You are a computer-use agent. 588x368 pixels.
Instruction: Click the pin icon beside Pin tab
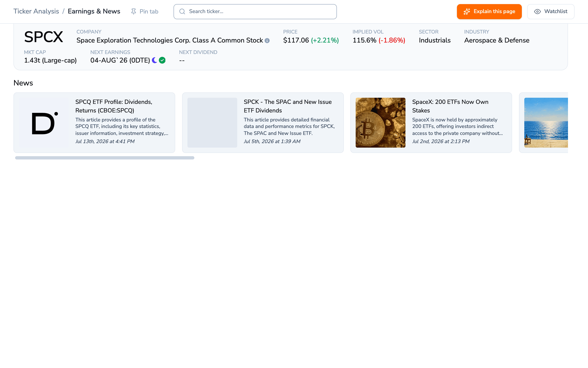(133, 11)
